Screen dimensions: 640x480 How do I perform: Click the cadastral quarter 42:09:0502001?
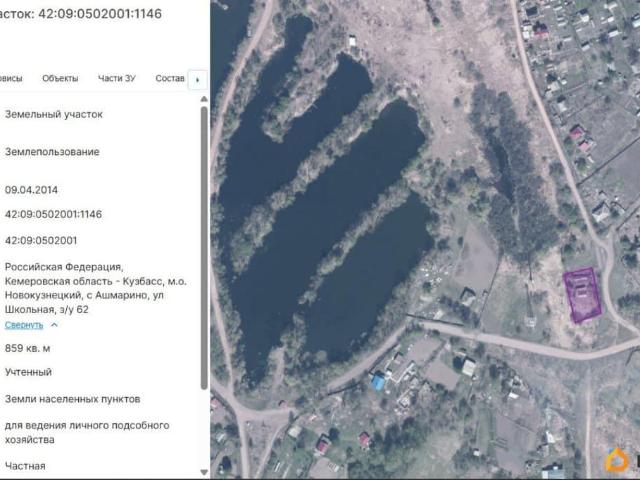pos(41,240)
